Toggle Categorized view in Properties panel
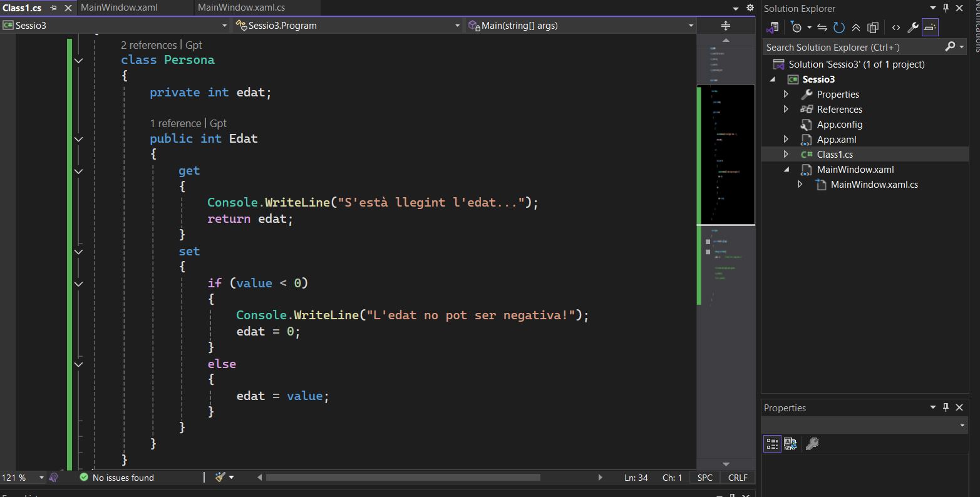Screen dimensions: 980x497 [x=772, y=444]
